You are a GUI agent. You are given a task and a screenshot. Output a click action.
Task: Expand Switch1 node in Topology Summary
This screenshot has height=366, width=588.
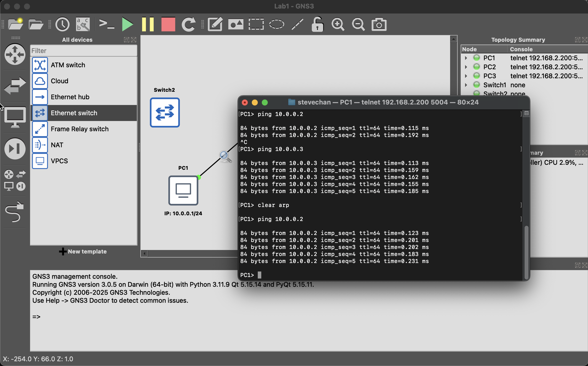tap(466, 85)
